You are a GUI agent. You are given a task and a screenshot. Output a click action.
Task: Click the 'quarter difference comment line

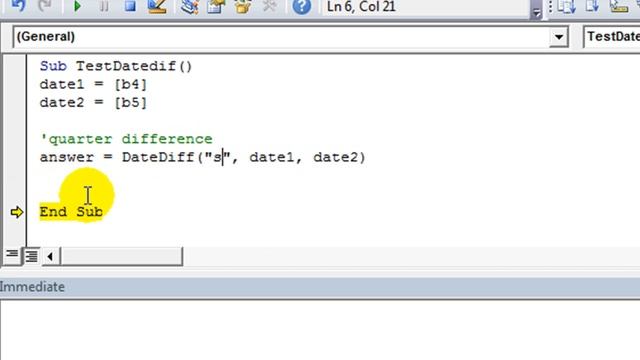pyautogui.click(x=126, y=139)
